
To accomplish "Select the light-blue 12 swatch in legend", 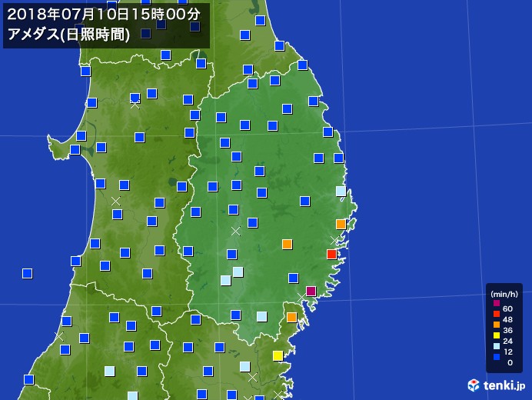I will (497, 346).
